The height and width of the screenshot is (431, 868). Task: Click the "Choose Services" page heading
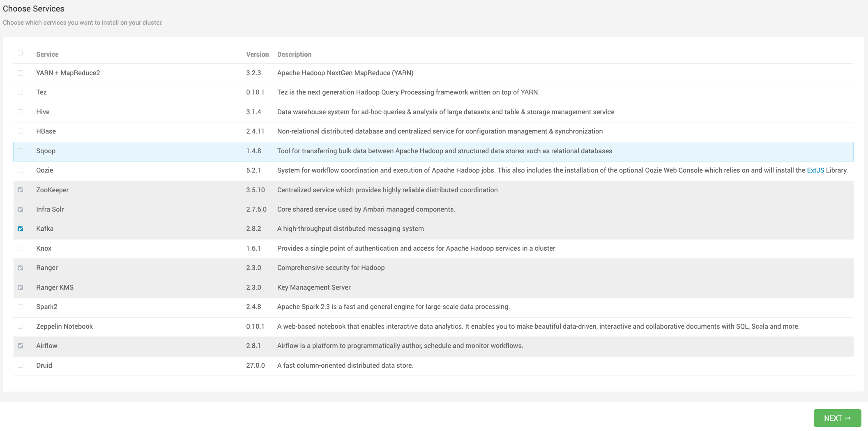(34, 9)
